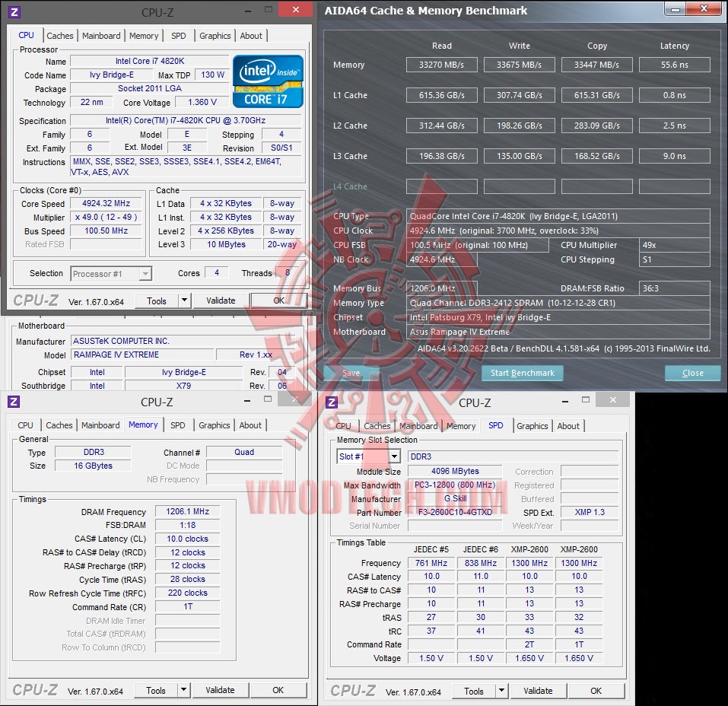The image size is (728, 706).
Task: Click Save button in AIDA64 window
Action: click(x=351, y=373)
